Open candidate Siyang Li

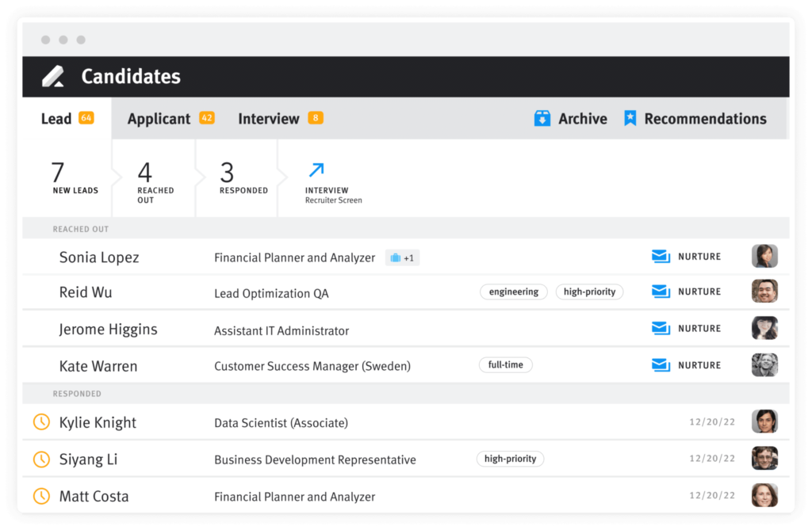pos(89,459)
